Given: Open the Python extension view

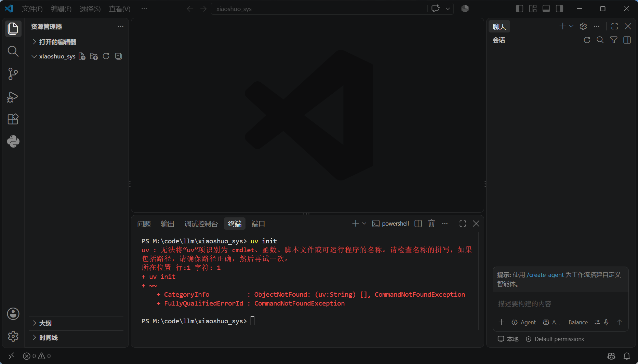Looking at the screenshot, I should tap(13, 141).
